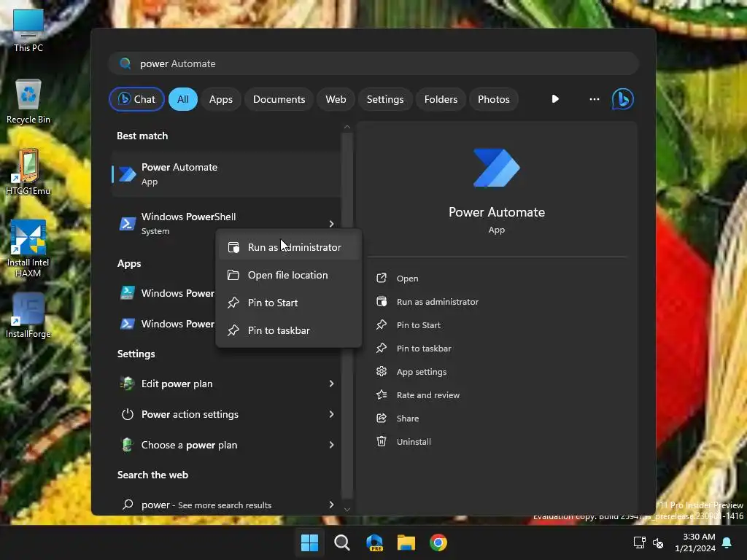Click the results list scrollbar thumb

pyautogui.click(x=347, y=314)
